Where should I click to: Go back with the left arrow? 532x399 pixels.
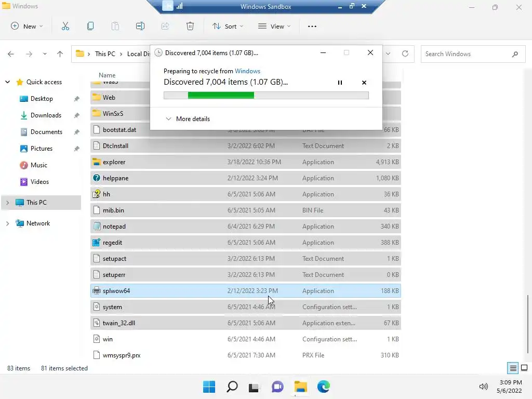pos(11,54)
